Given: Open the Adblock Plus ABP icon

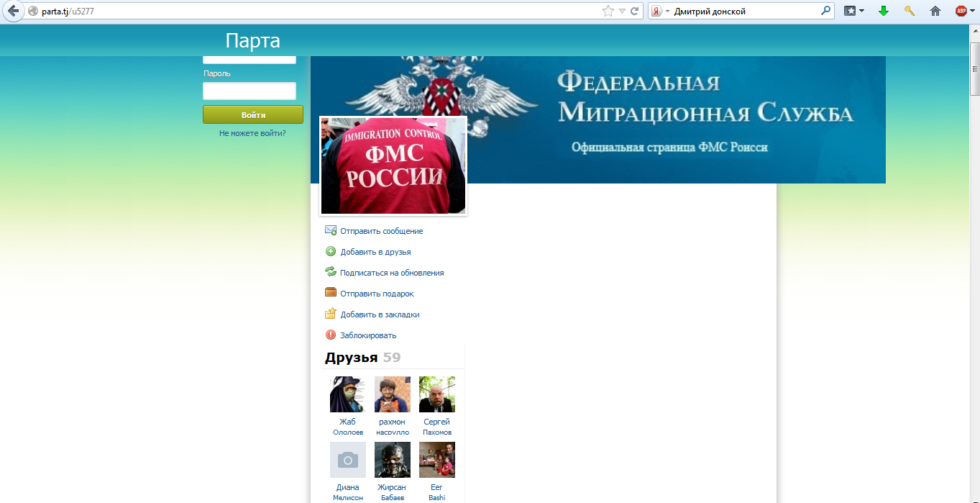Looking at the screenshot, I should point(961,11).
